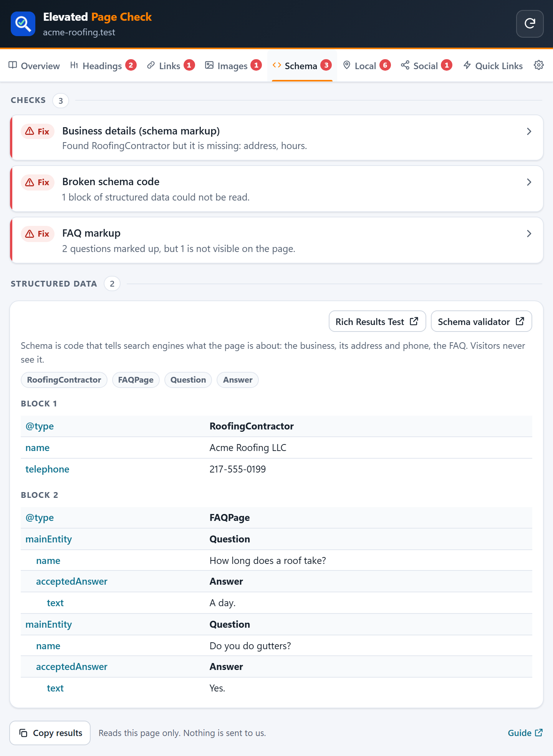Viewport: 553px width, 756px height.
Task: Click the Answer type chip
Action: [x=238, y=380]
